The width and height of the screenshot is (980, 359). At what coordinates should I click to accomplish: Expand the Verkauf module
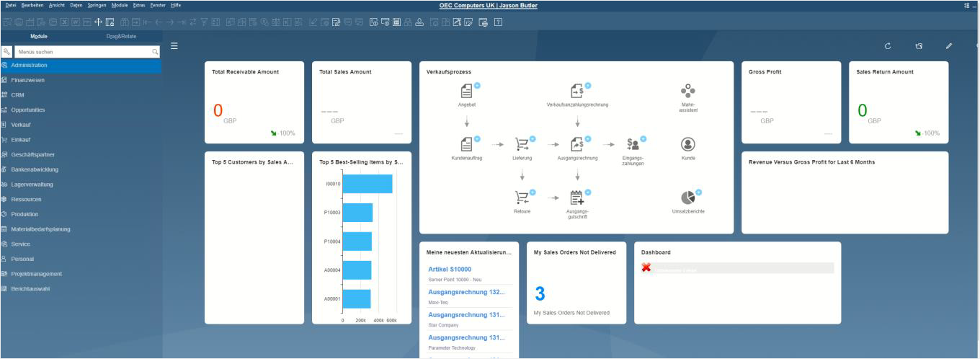pyautogui.click(x=81, y=125)
